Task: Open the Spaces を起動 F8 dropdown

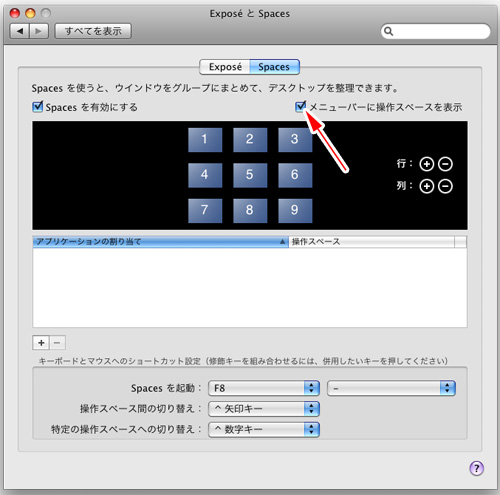Action: pyautogui.click(x=264, y=388)
